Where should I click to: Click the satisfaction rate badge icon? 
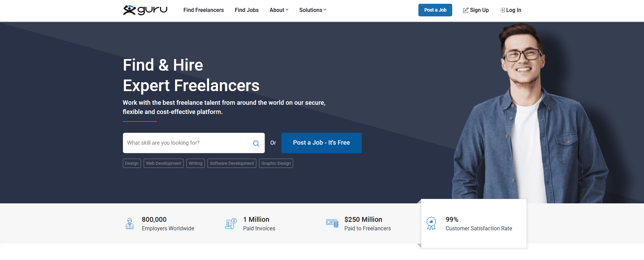(x=431, y=223)
